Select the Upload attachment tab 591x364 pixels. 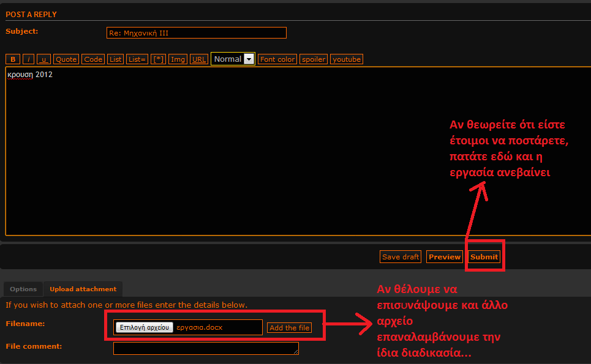coord(83,289)
